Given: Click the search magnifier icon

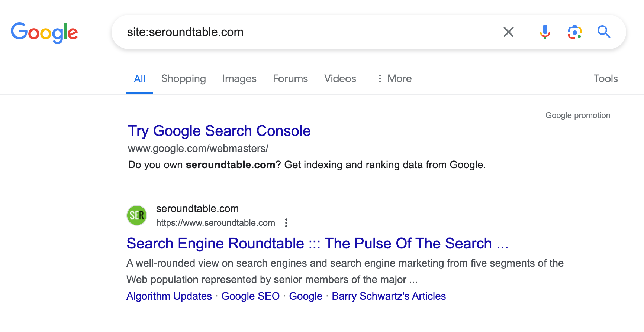Looking at the screenshot, I should pyautogui.click(x=603, y=32).
